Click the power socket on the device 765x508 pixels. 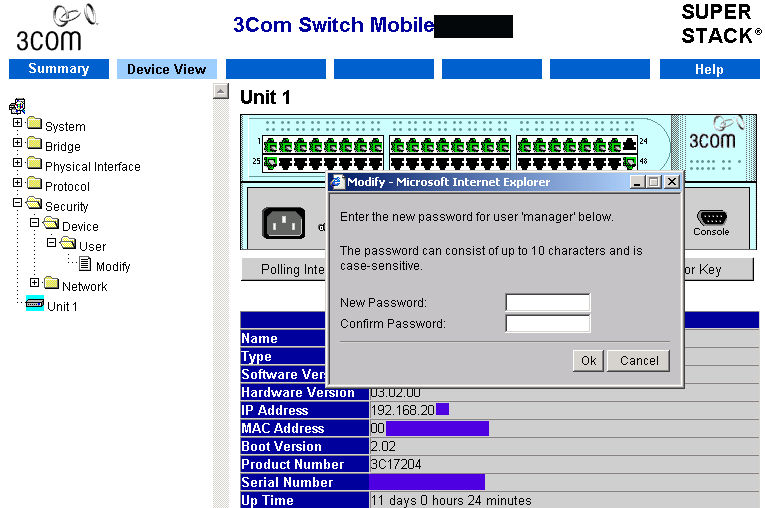tap(283, 223)
